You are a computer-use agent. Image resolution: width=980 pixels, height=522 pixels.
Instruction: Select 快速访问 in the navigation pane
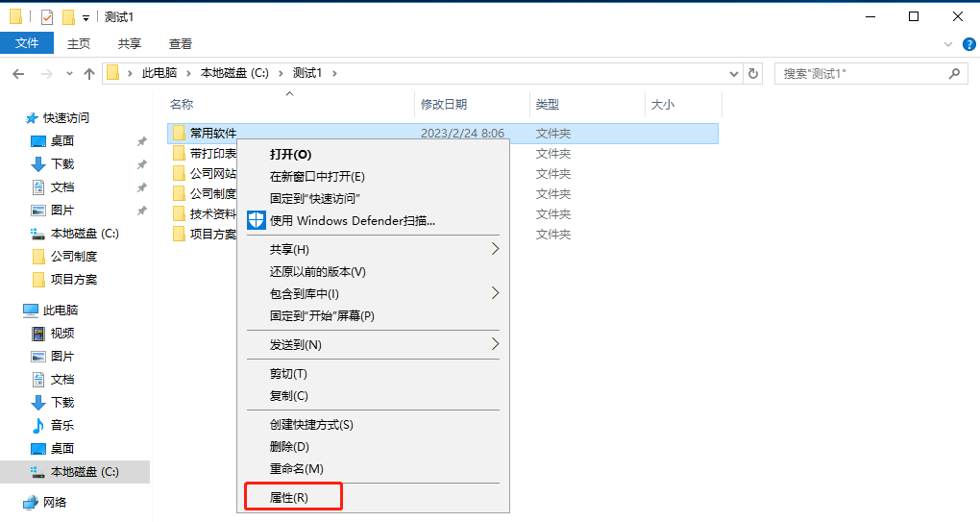66,117
